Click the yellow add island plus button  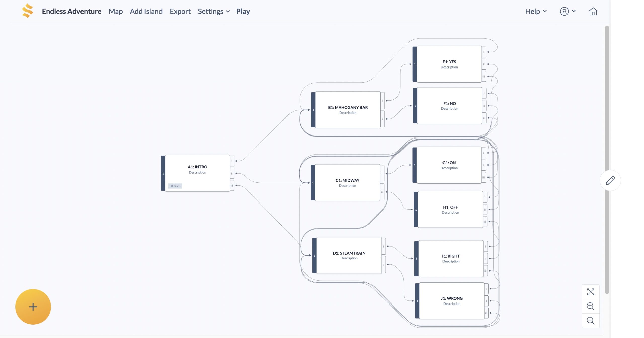(33, 307)
